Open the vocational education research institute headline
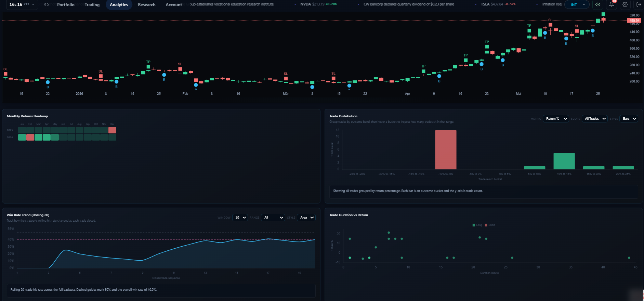 (x=232, y=4)
